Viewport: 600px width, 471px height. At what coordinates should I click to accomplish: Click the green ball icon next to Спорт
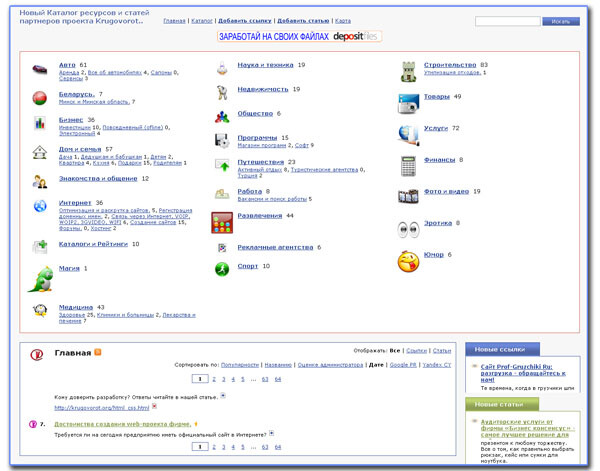click(223, 268)
